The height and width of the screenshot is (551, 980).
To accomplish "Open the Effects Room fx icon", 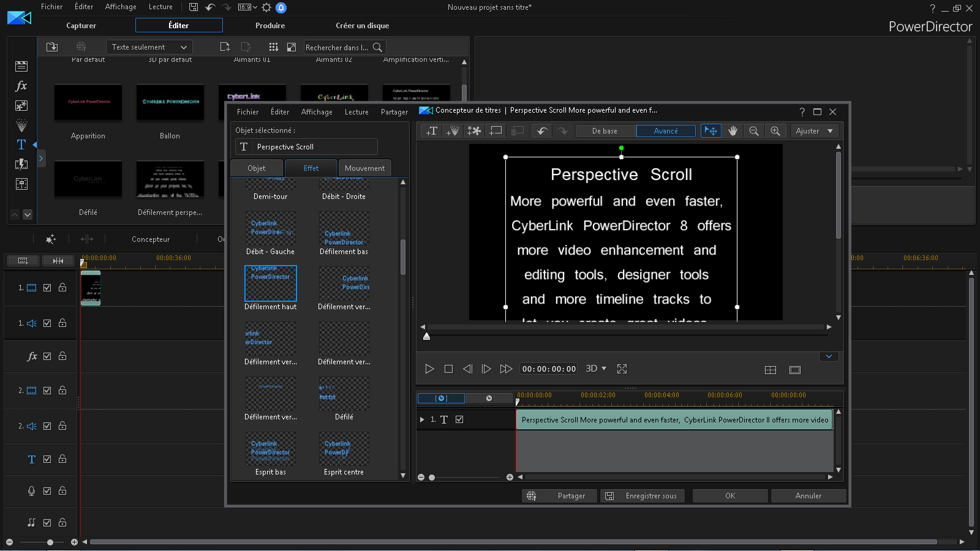I will pos(21,86).
